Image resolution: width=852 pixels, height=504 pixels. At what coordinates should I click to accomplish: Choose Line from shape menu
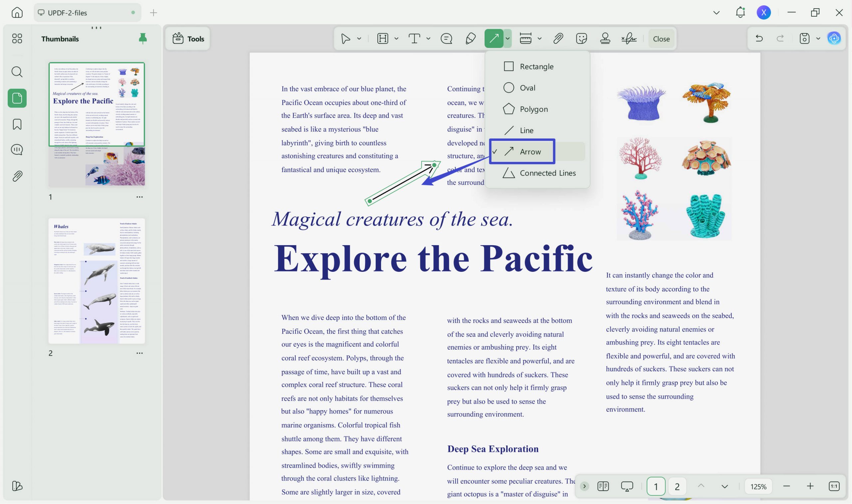pyautogui.click(x=537, y=130)
